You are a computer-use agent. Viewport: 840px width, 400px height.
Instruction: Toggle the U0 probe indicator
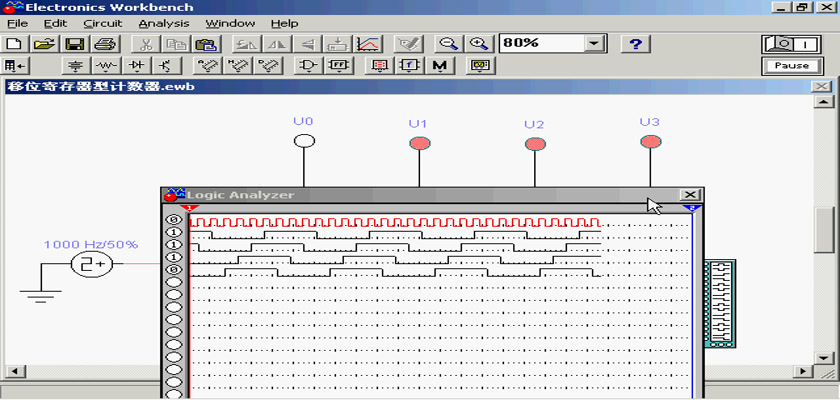coord(304,141)
